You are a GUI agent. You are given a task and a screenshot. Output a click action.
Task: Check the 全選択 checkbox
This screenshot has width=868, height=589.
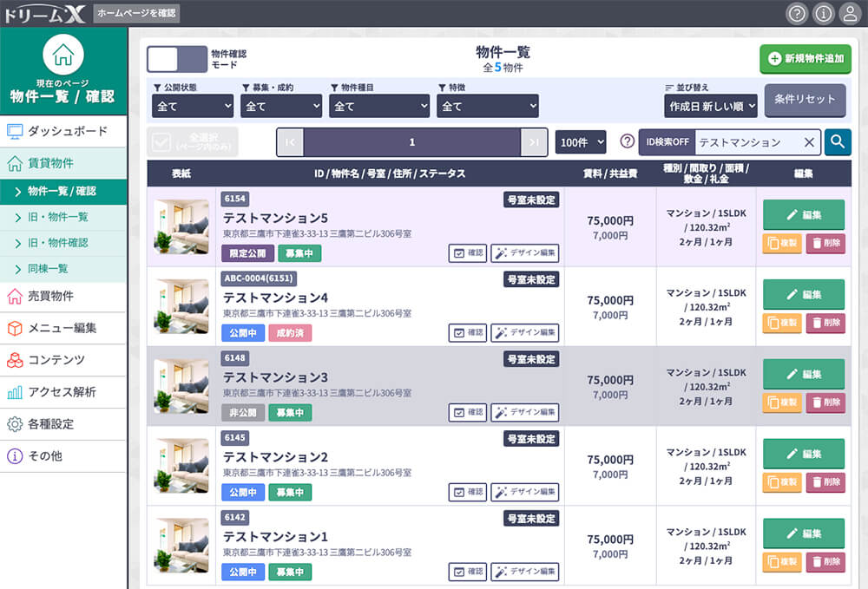(161, 142)
